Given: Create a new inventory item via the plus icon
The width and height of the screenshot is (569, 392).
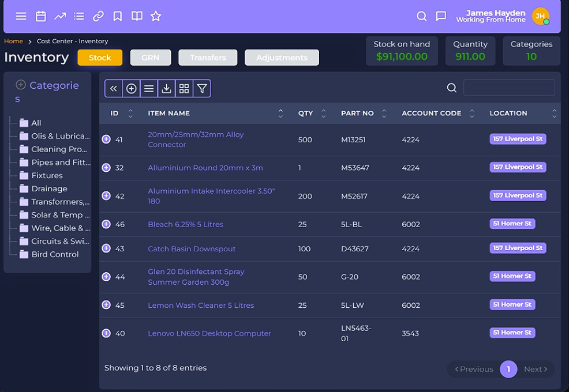Looking at the screenshot, I should click(132, 88).
